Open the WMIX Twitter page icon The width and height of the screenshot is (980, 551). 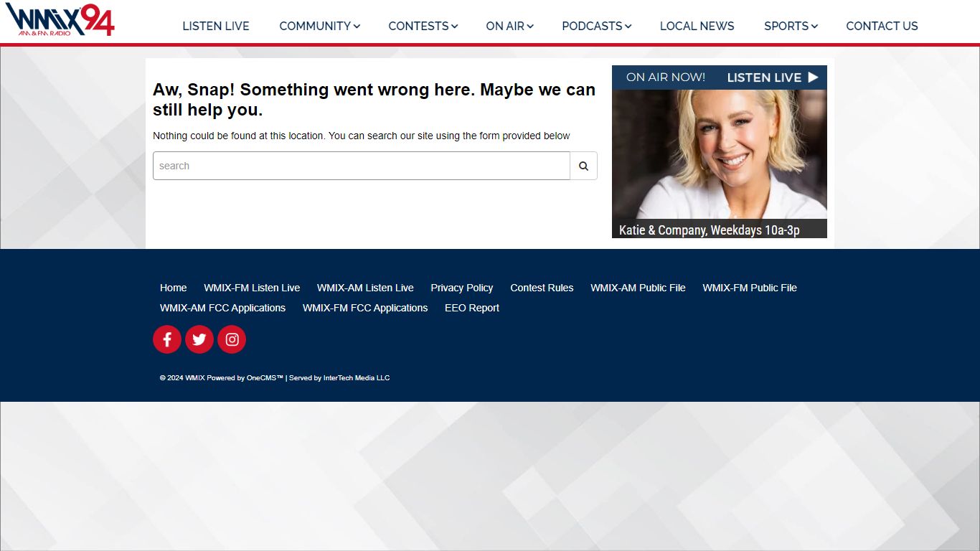click(x=199, y=339)
